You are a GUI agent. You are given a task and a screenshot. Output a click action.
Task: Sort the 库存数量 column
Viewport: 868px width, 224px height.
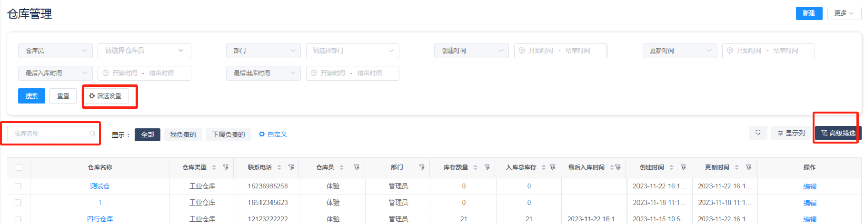click(475, 167)
